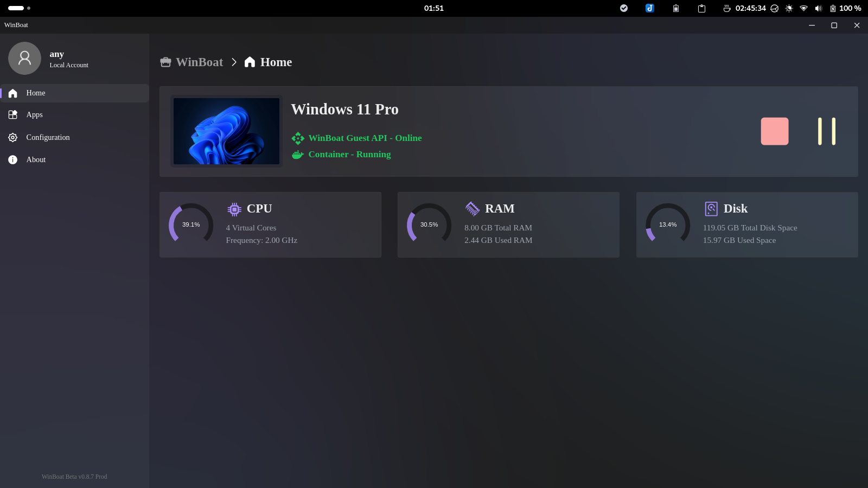This screenshot has width=868, height=488.
Task: Click the Disk drive icon
Action: (x=711, y=209)
